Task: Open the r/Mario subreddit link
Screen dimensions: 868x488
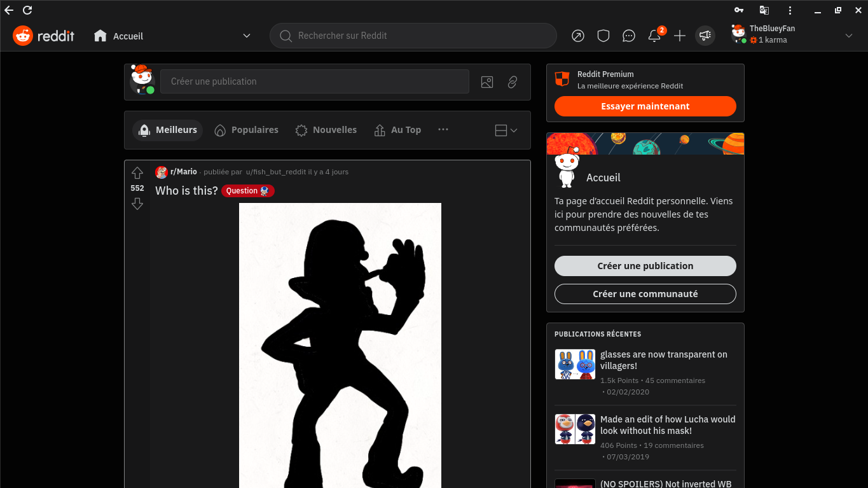Action: (184, 172)
